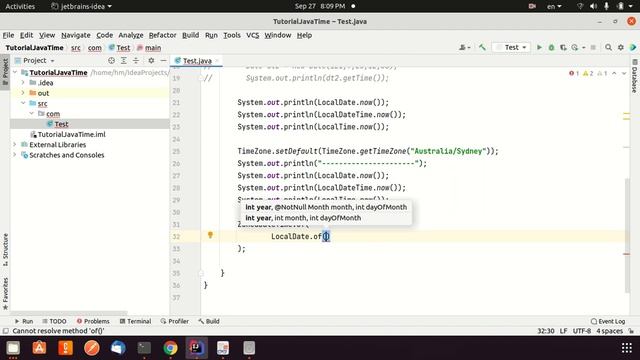The height and width of the screenshot is (360, 640).
Task: Select TutorialJavaTime.iml file
Action: pos(71,134)
